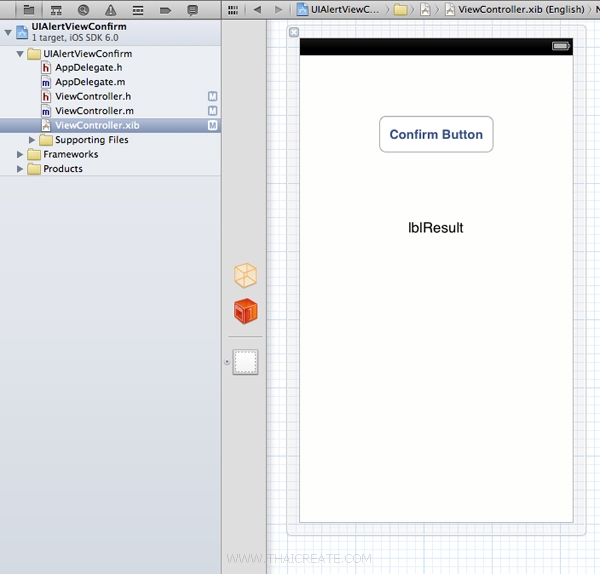The height and width of the screenshot is (574, 600).
Task: Open the Search navigator icon
Action: point(83,10)
